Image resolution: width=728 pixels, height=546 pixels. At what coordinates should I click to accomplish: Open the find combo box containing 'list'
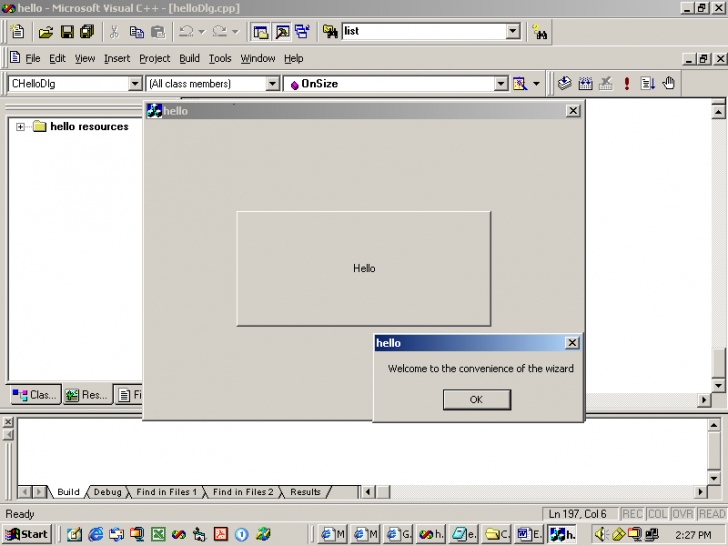tap(513, 31)
